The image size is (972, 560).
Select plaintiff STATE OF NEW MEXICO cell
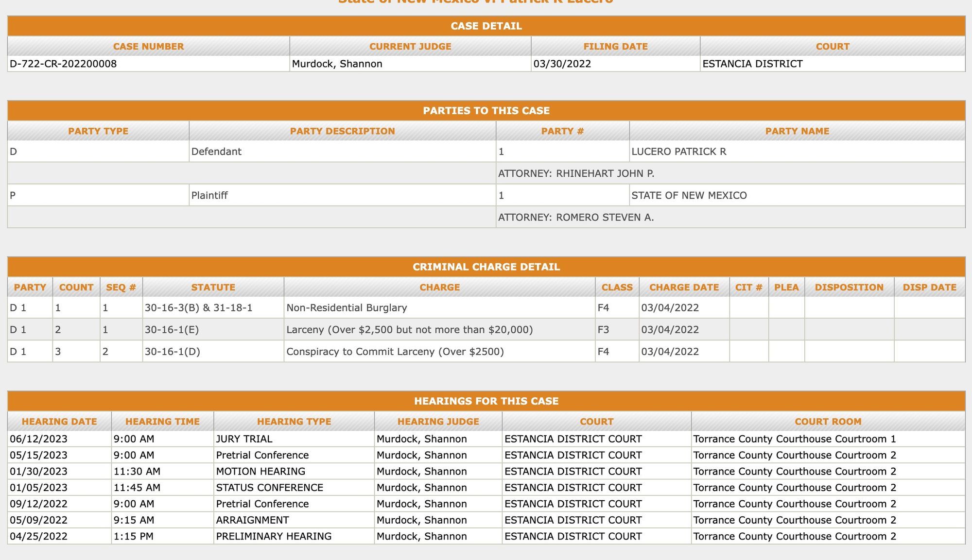(689, 195)
